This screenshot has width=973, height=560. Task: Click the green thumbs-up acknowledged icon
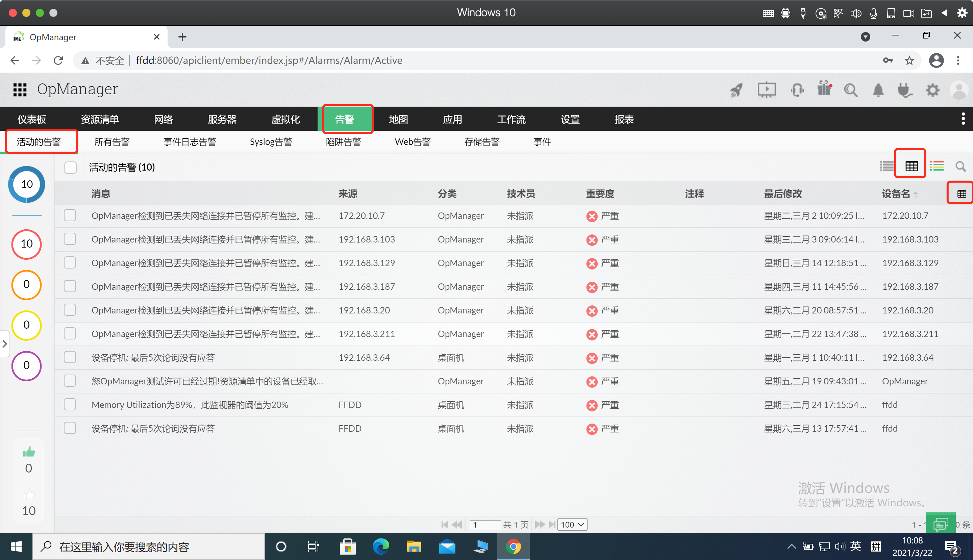[28, 452]
